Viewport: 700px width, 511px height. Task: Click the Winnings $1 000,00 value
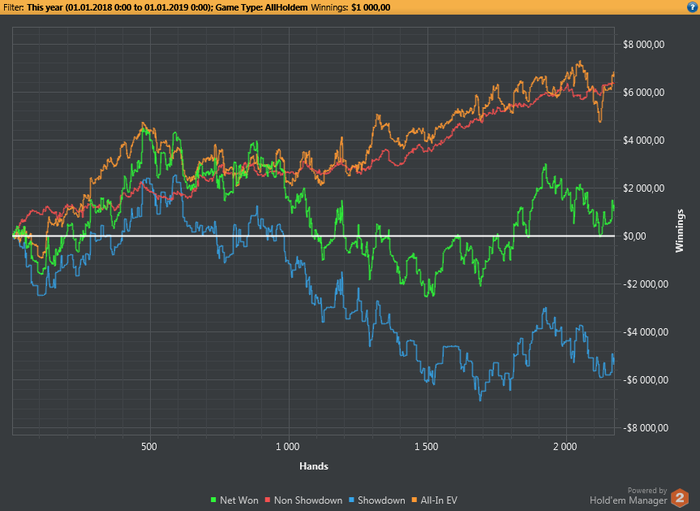pos(371,8)
